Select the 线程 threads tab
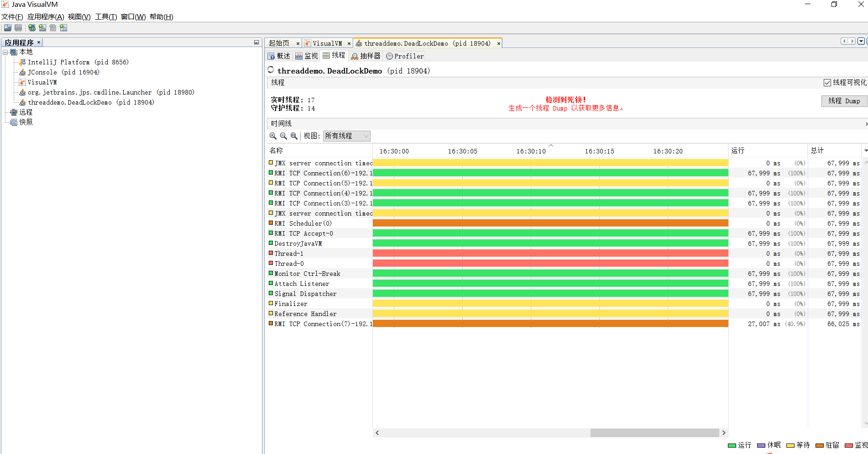The width and height of the screenshot is (868, 454). pyautogui.click(x=334, y=56)
